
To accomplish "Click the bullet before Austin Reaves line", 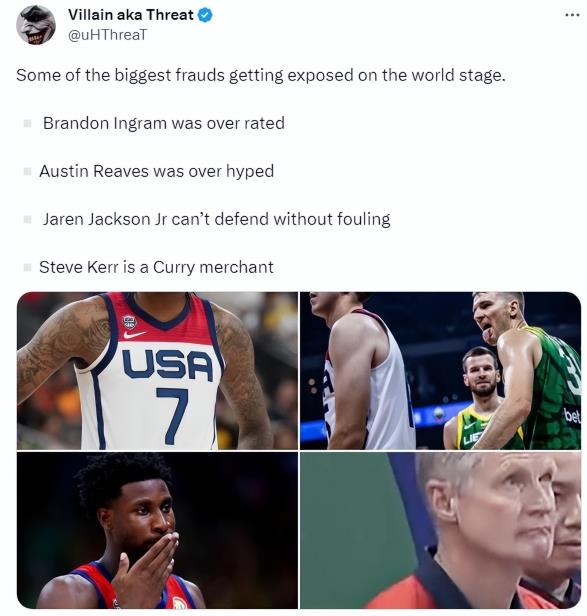I will [x=28, y=171].
